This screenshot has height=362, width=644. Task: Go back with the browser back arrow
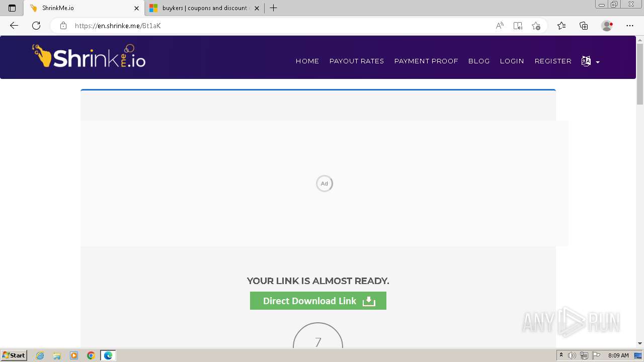pos(14,26)
